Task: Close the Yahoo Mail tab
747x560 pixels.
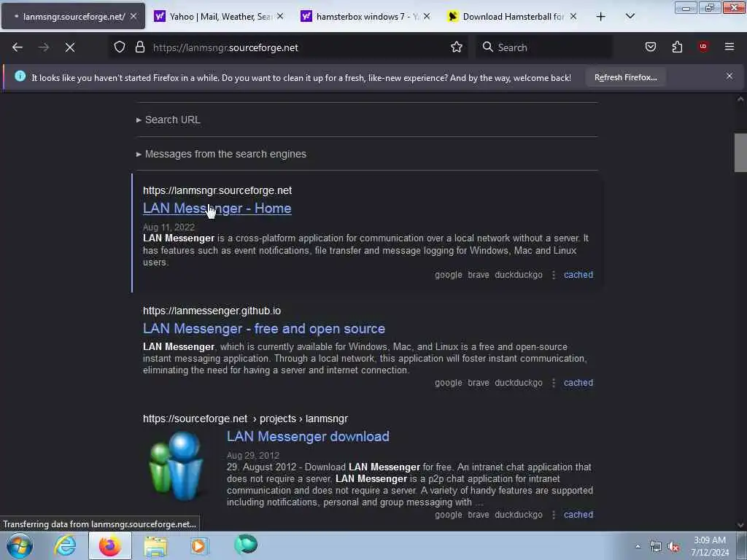Action: [280, 16]
